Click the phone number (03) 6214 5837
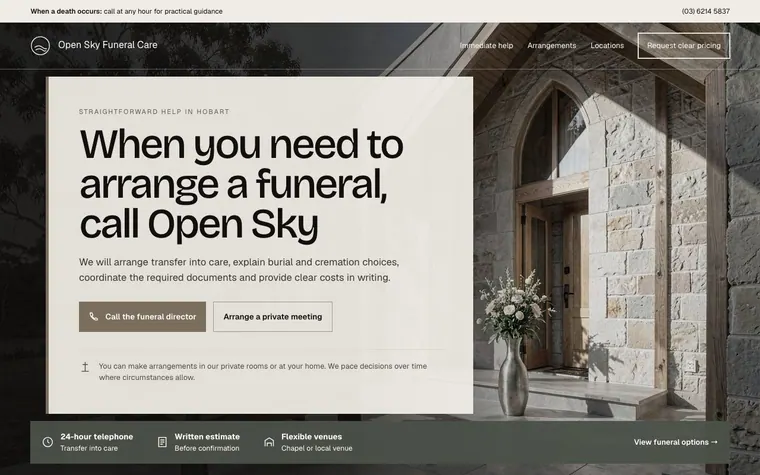Image resolution: width=760 pixels, height=475 pixels. [705, 11]
